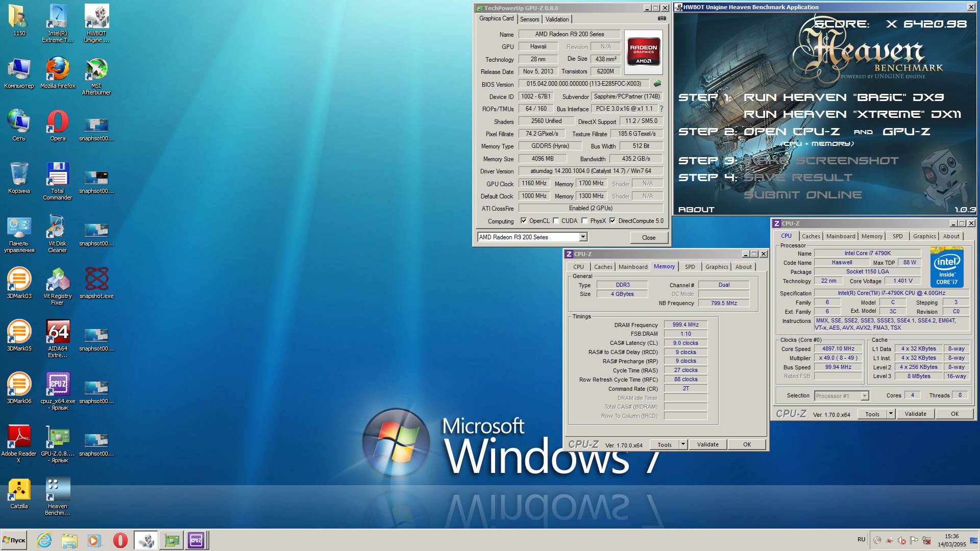Launch 3DMark05 desktop shortcut
The image size is (980, 551).
pos(19,336)
